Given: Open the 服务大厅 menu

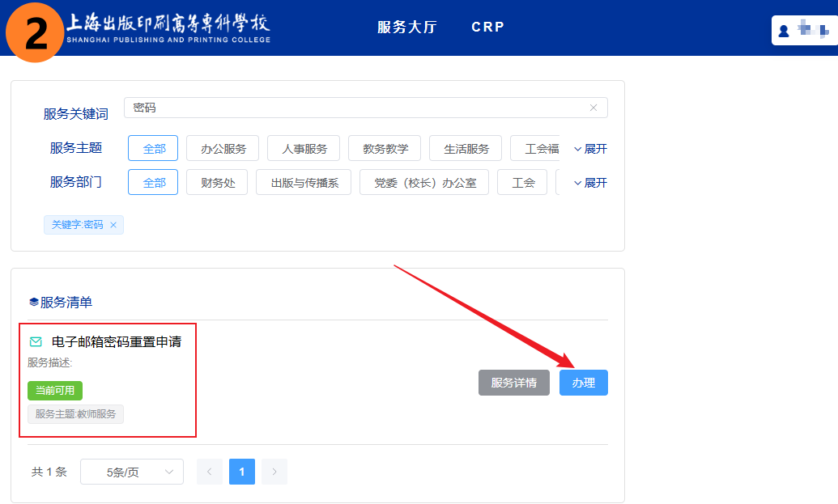Looking at the screenshot, I should pos(406,28).
